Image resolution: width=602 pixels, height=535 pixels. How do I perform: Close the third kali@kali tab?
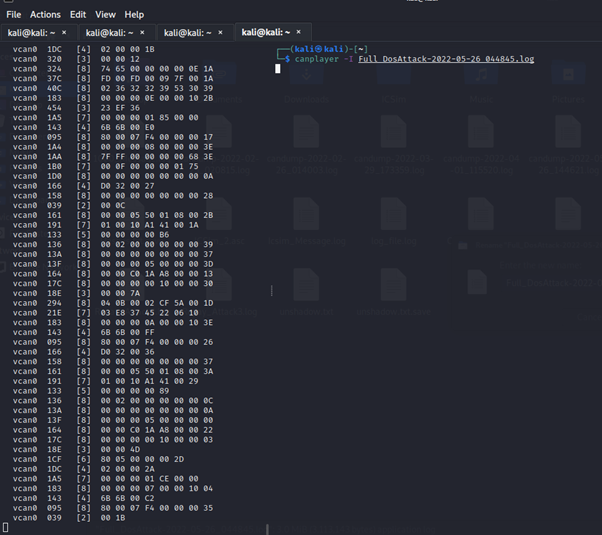220,33
